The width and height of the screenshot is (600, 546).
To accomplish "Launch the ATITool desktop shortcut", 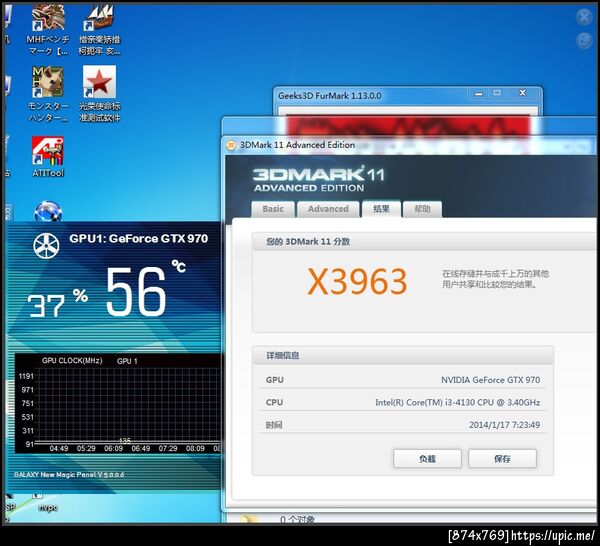I will pyautogui.click(x=48, y=157).
